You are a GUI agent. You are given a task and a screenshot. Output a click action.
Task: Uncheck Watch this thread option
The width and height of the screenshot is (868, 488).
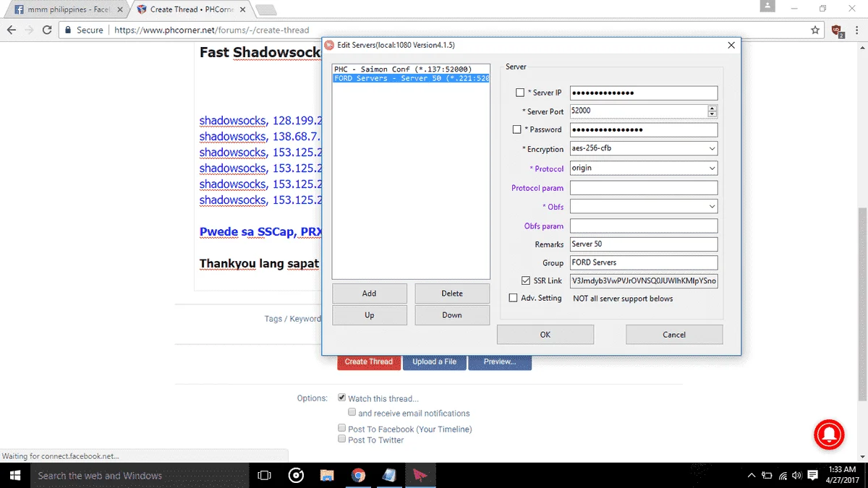coord(342,398)
